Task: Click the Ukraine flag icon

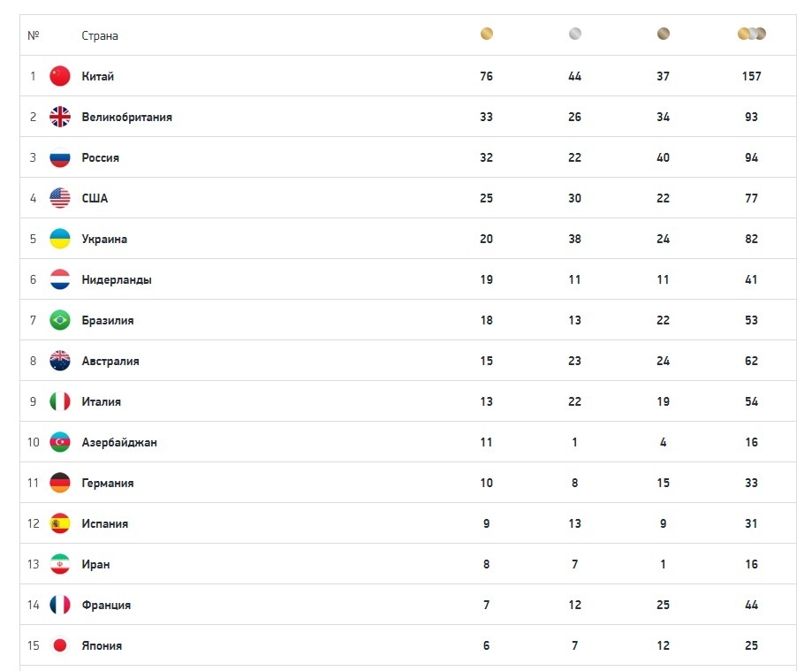Action: tap(60, 239)
